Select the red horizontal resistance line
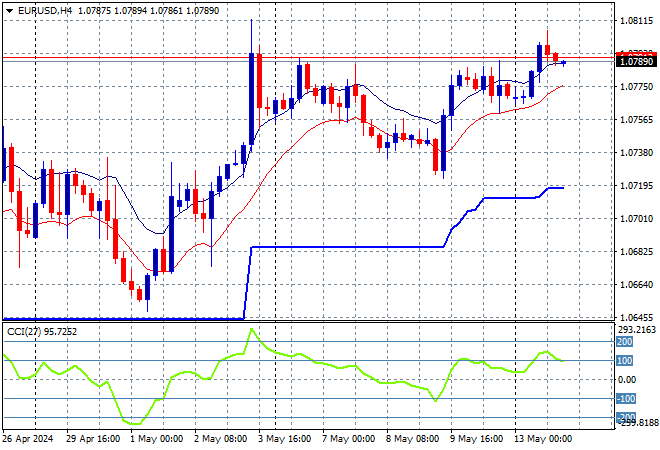This screenshot has width=660, height=450. coord(309,57)
